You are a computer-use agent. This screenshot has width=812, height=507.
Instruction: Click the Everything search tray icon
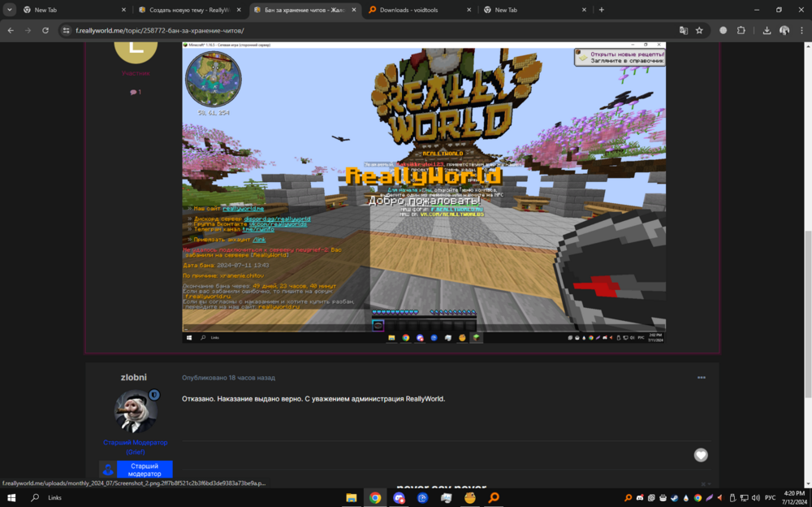coord(628,498)
